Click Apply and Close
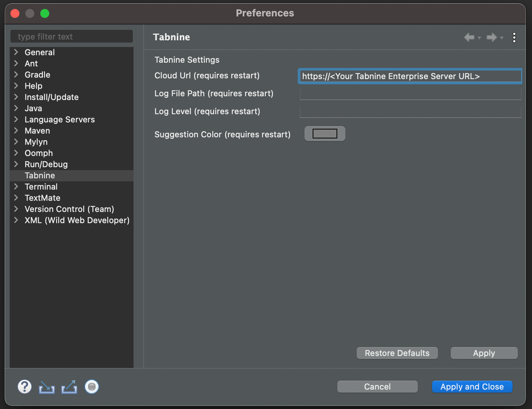The height and width of the screenshot is (409, 532). tap(472, 387)
